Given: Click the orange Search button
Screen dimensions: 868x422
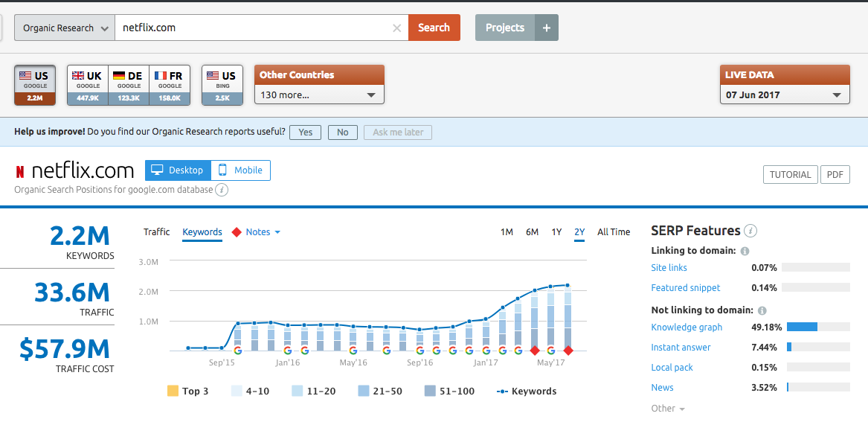Looking at the screenshot, I should (434, 28).
